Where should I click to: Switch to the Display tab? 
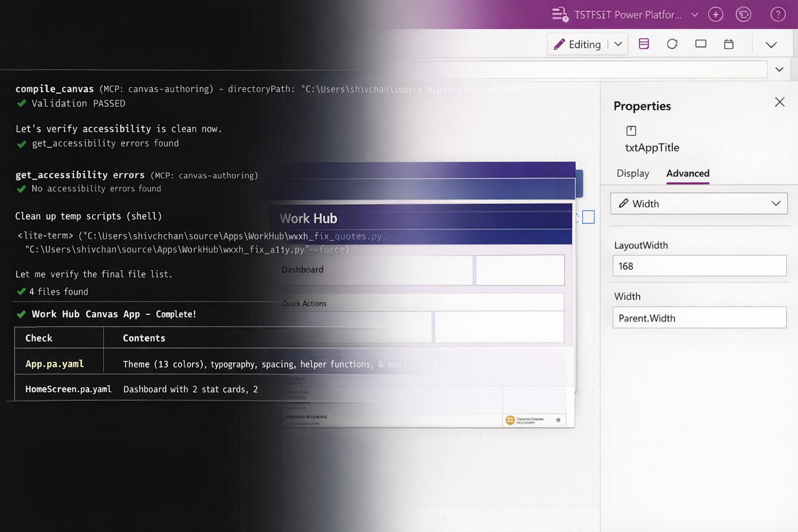632,174
